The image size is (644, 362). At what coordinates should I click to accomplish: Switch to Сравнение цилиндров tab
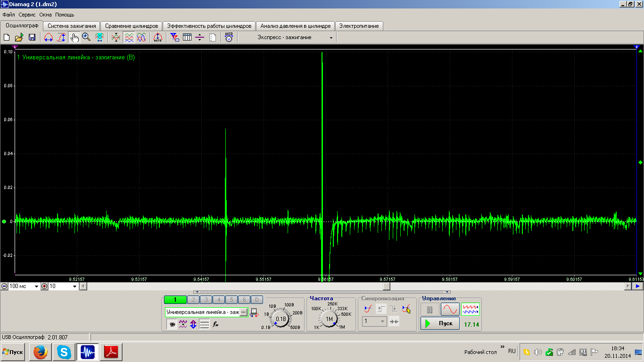[x=132, y=26]
